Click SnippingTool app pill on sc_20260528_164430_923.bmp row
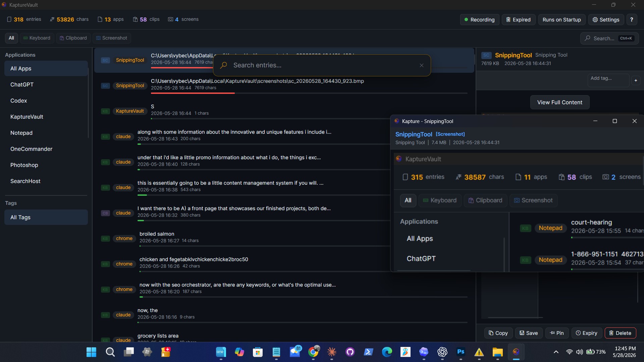The height and width of the screenshot is (362, 644). click(x=130, y=85)
